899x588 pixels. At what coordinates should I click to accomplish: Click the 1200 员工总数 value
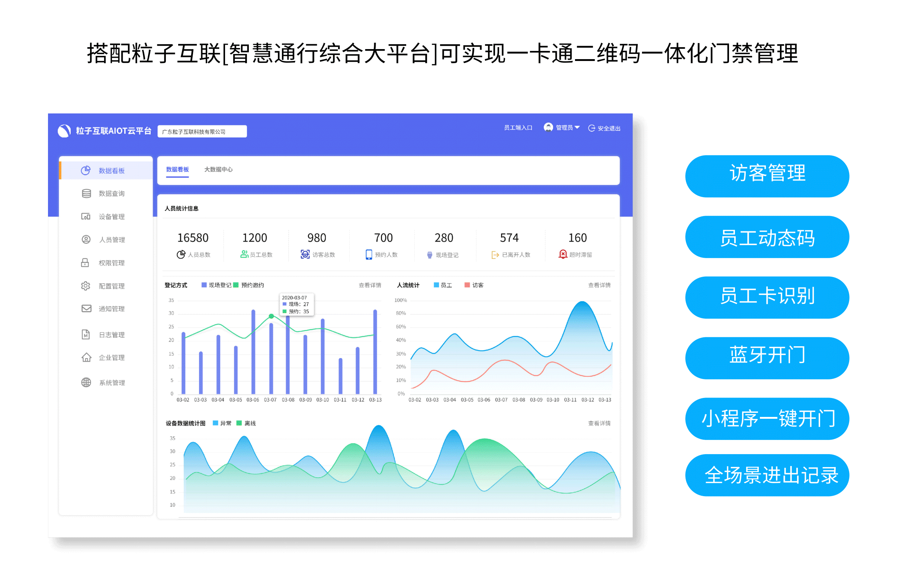[254, 238]
